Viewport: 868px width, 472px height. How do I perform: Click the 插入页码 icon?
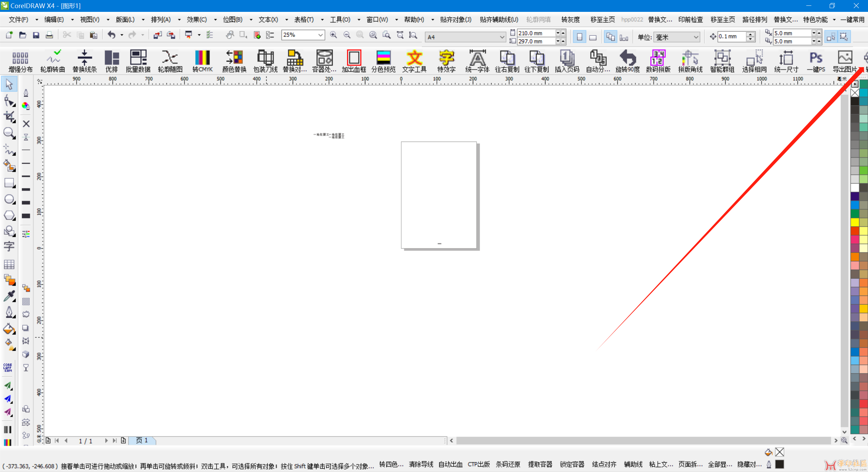[567, 61]
